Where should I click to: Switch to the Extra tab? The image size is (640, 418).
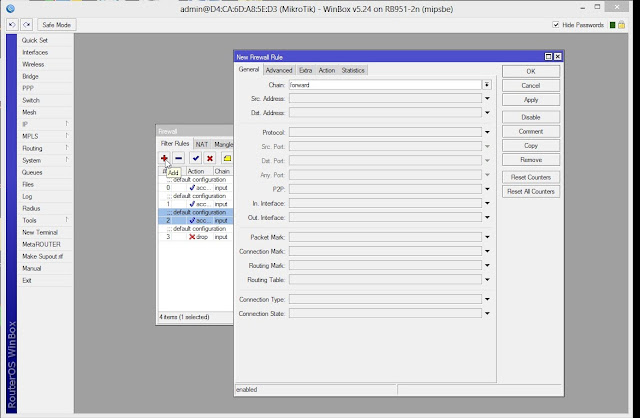[x=305, y=70]
